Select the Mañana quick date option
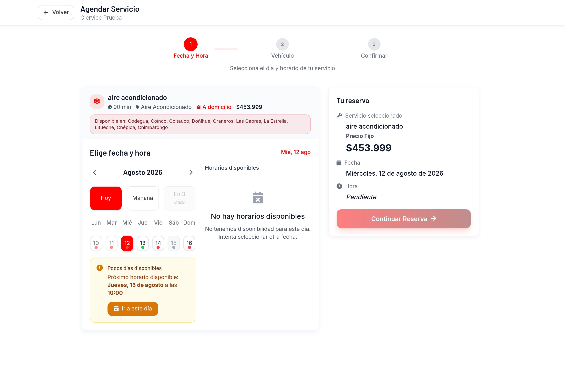Image resolution: width=565 pixels, height=392 pixels. point(143,198)
